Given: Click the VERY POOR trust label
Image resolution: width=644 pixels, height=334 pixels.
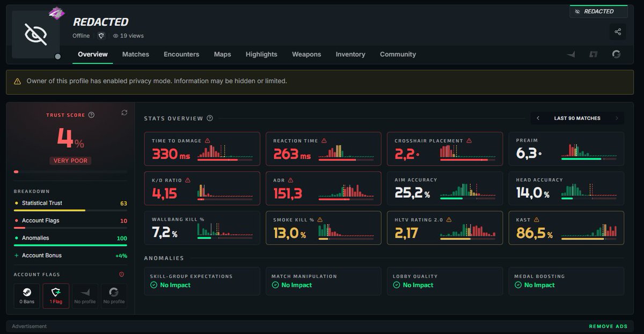Looking at the screenshot, I should tap(70, 161).
